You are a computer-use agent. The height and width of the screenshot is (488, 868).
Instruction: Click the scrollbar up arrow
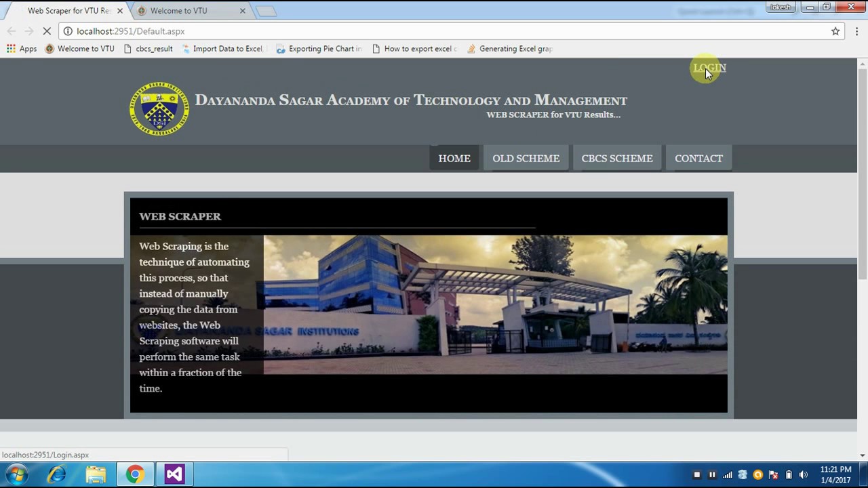(863, 64)
